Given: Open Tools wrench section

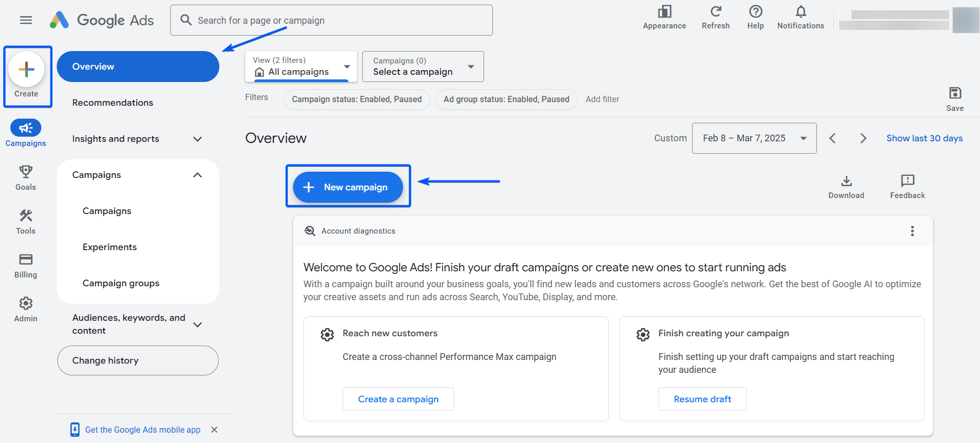Looking at the screenshot, I should (x=26, y=222).
